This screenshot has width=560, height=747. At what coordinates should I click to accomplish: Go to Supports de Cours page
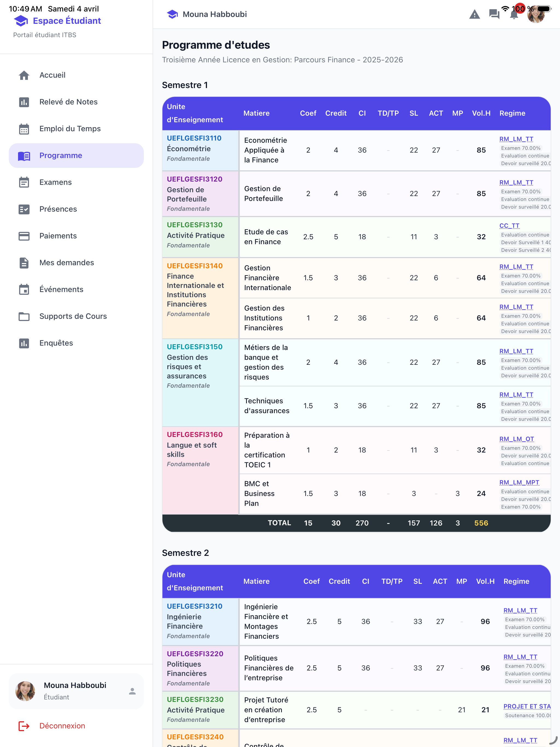pos(76,316)
